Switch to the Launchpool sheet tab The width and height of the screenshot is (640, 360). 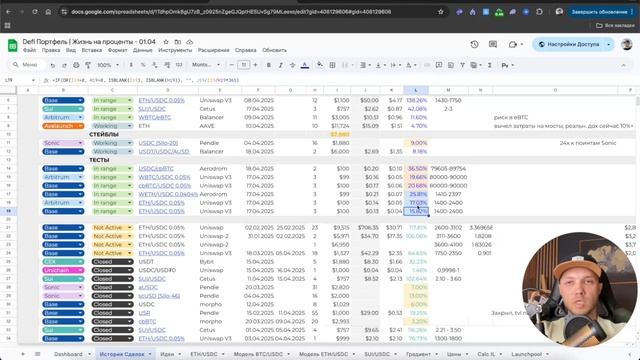527,354
